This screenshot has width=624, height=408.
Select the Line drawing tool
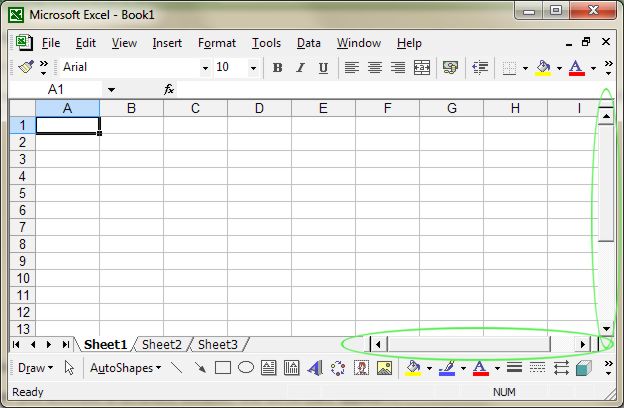176,368
